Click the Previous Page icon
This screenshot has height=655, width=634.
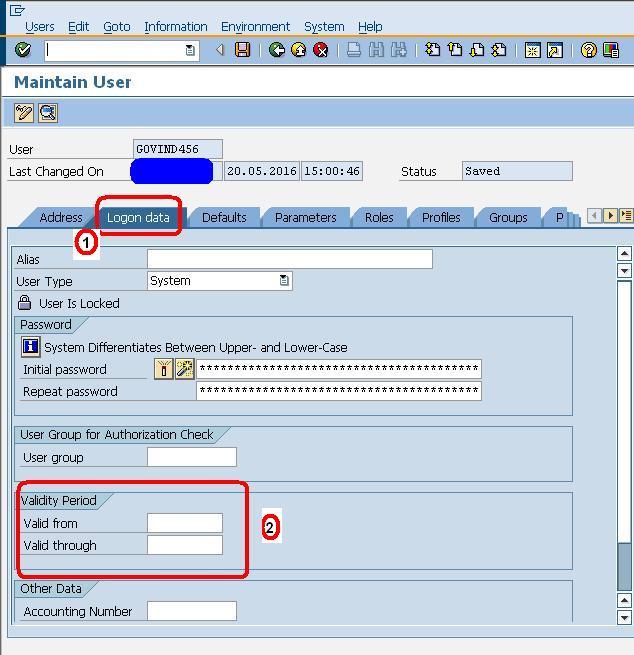click(455, 50)
